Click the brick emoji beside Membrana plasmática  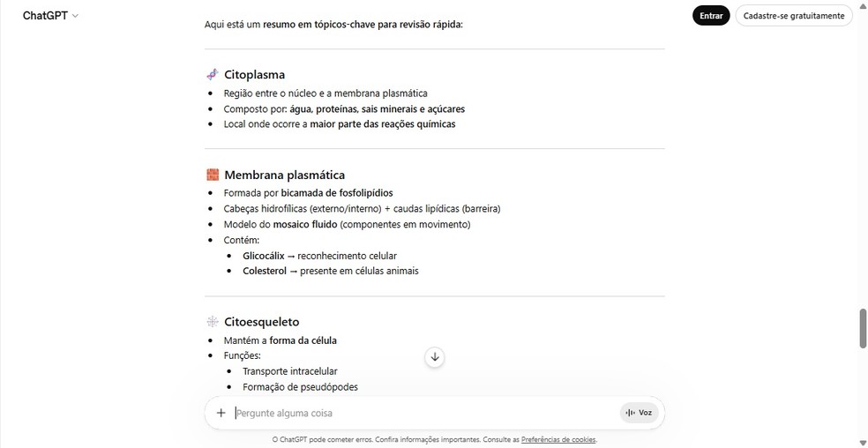coord(212,175)
